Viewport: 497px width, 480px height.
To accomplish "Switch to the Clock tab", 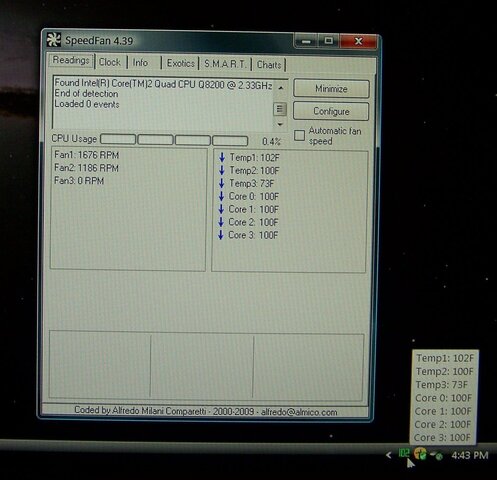I will (x=110, y=62).
